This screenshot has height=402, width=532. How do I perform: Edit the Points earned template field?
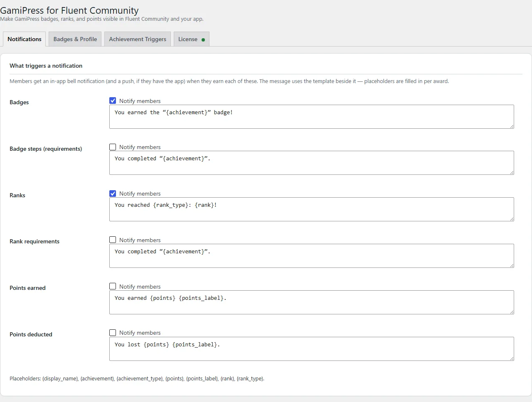pyautogui.click(x=312, y=302)
